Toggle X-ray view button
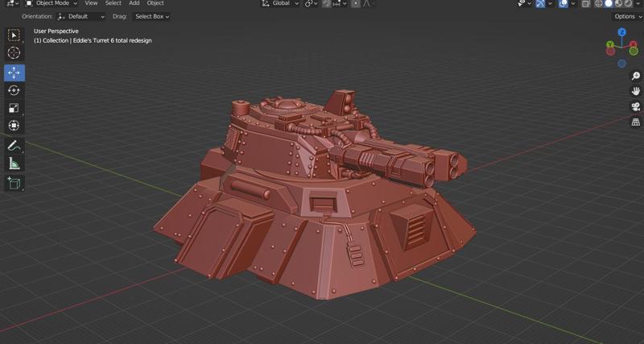 (x=586, y=3)
